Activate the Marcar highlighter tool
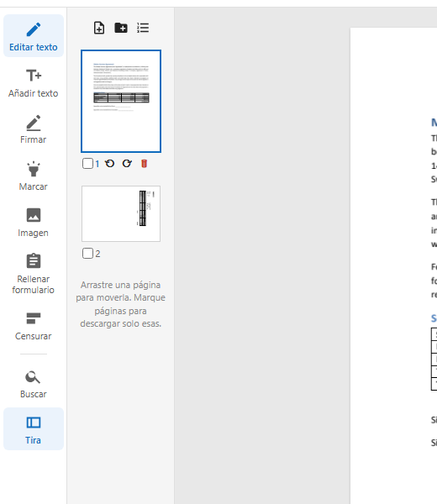Image resolution: width=437 pixels, height=504 pixels. [x=34, y=176]
